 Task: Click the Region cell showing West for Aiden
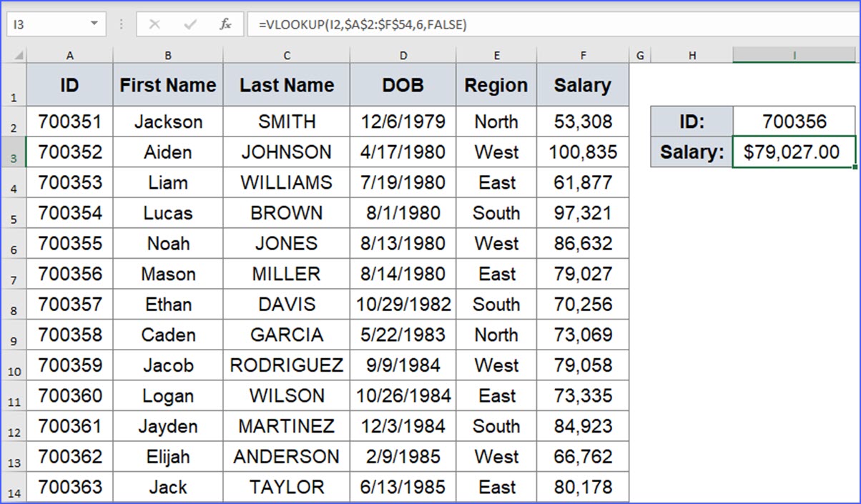point(496,152)
